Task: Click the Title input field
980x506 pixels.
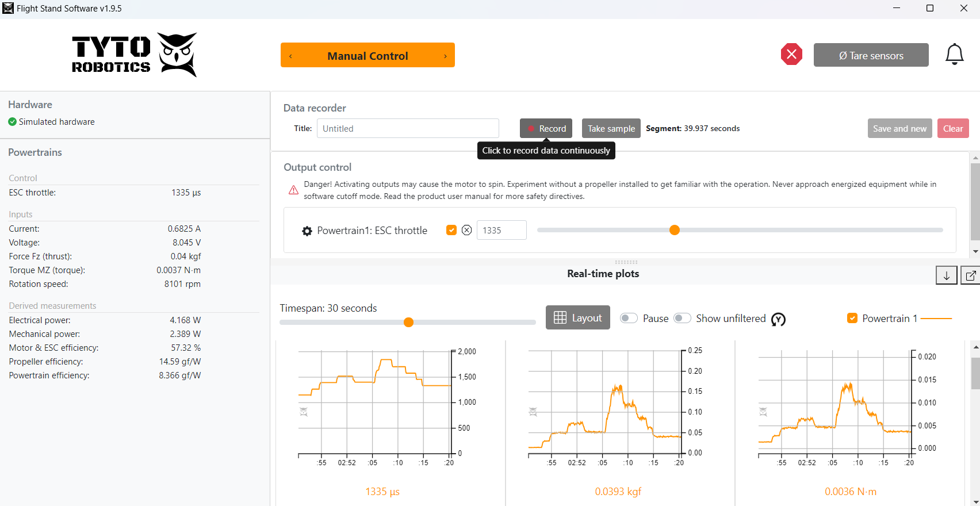Action: (x=408, y=128)
